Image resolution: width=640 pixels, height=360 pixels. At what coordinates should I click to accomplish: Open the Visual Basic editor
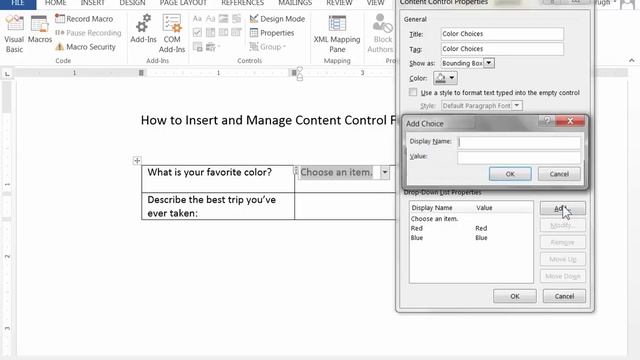click(x=14, y=34)
